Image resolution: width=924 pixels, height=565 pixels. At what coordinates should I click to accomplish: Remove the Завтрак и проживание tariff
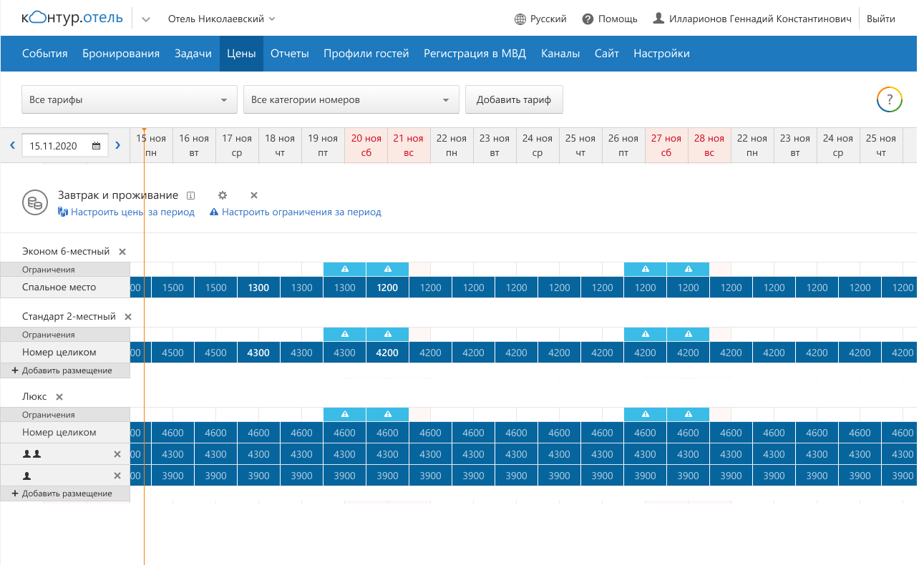coord(254,195)
